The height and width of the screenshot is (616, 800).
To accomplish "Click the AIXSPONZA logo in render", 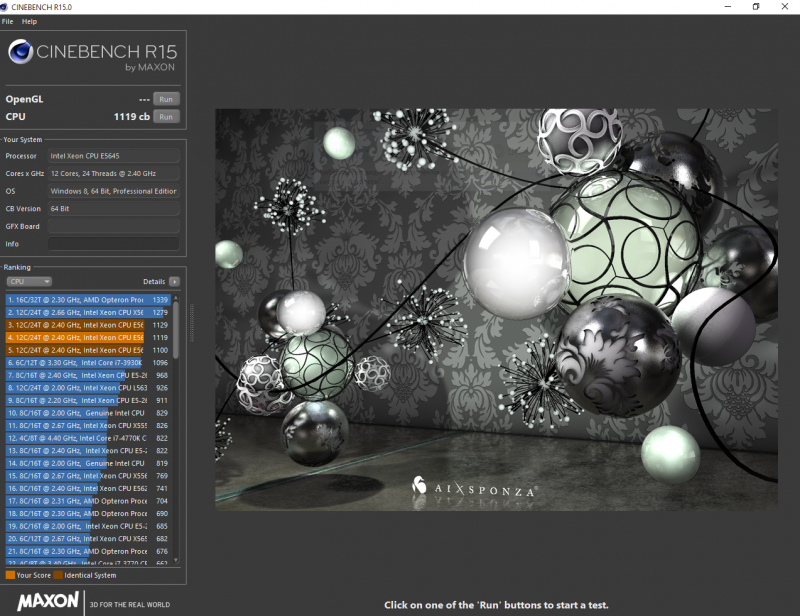I will point(474,488).
